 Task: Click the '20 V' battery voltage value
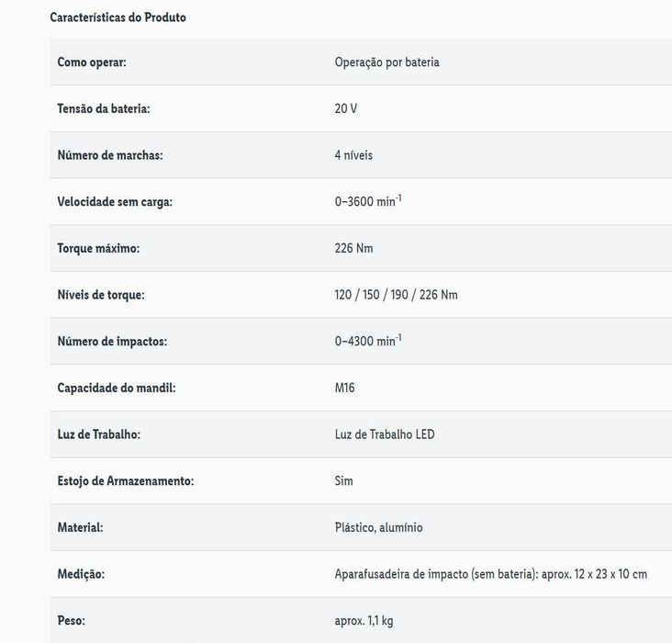tap(346, 108)
